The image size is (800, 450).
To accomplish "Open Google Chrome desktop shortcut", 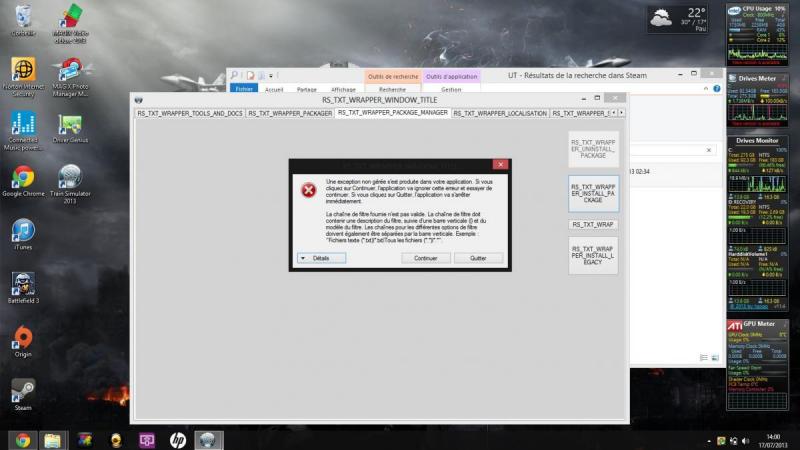I will pyautogui.click(x=23, y=182).
